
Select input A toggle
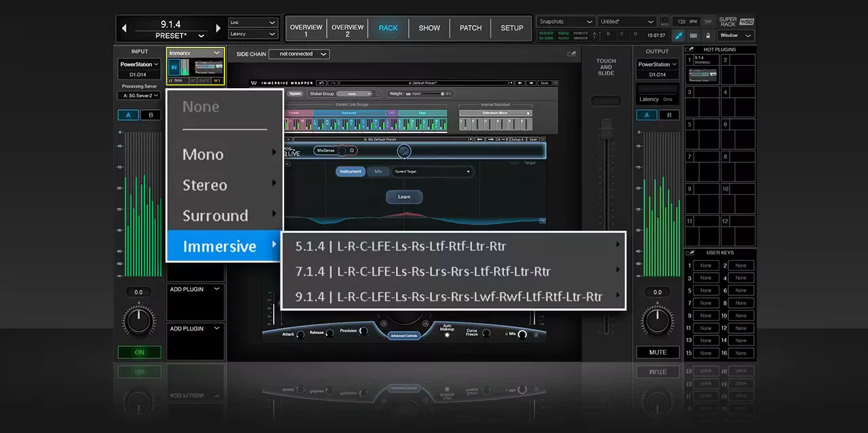click(129, 115)
